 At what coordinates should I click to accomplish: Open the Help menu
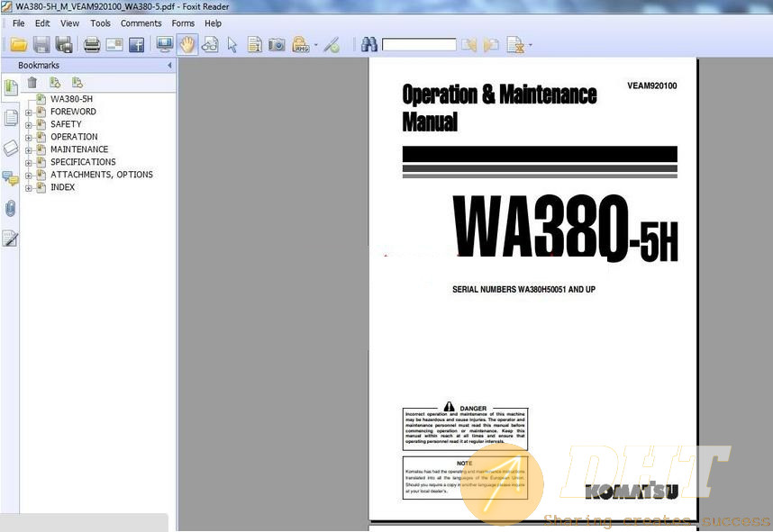click(213, 23)
